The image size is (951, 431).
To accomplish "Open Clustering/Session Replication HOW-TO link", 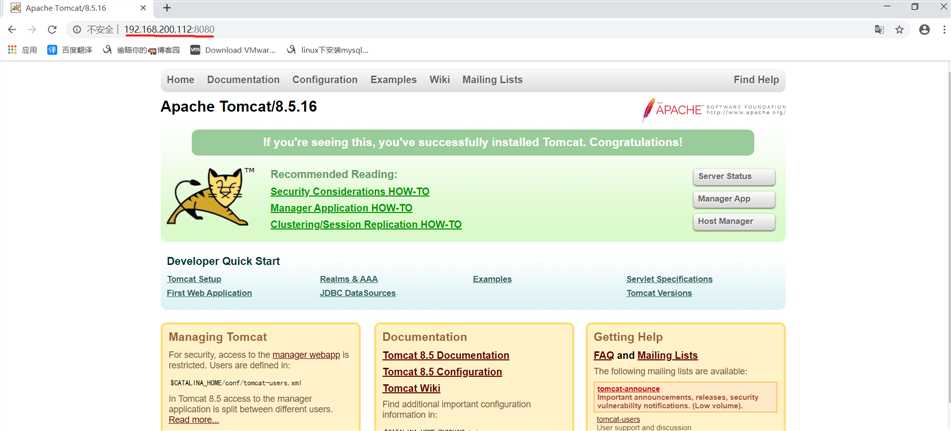I will tap(366, 224).
